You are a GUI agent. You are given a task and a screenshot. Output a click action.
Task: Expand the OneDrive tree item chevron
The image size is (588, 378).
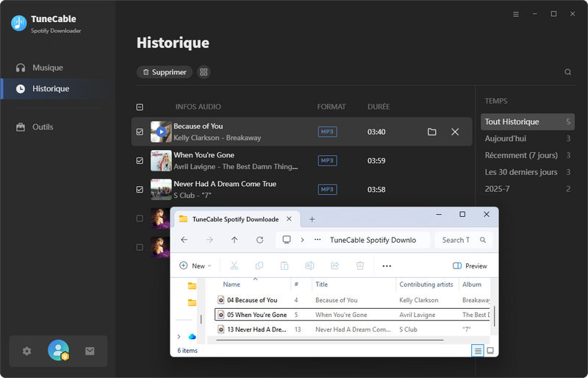pyautogui.click(x=179, y=336)
